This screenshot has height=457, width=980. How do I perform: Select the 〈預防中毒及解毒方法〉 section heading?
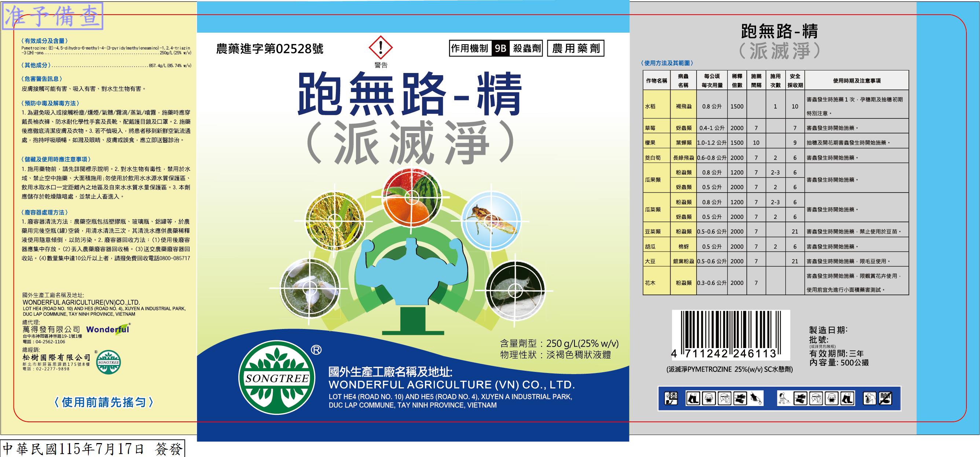(x=50, y=103)
